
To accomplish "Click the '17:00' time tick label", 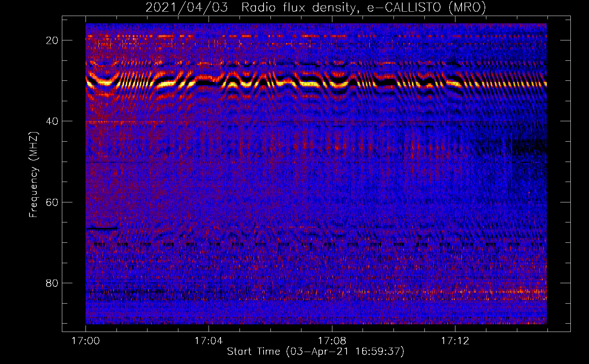I will [86, 341].
